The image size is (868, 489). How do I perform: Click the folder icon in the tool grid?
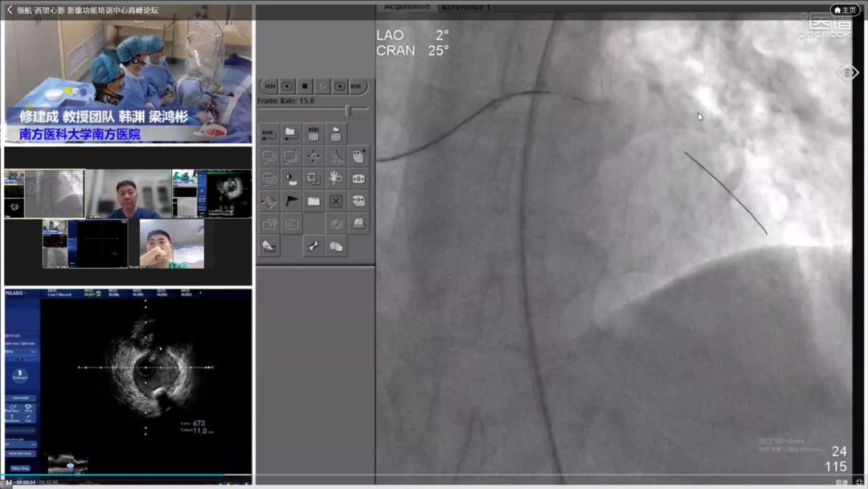pos(313,201)
